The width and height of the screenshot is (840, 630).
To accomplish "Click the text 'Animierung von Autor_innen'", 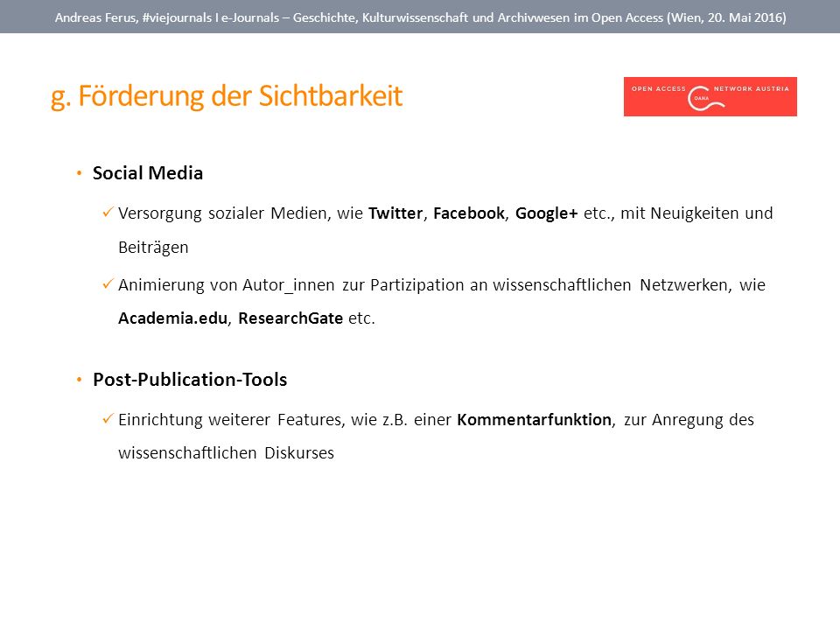I will tap(227, 285).
